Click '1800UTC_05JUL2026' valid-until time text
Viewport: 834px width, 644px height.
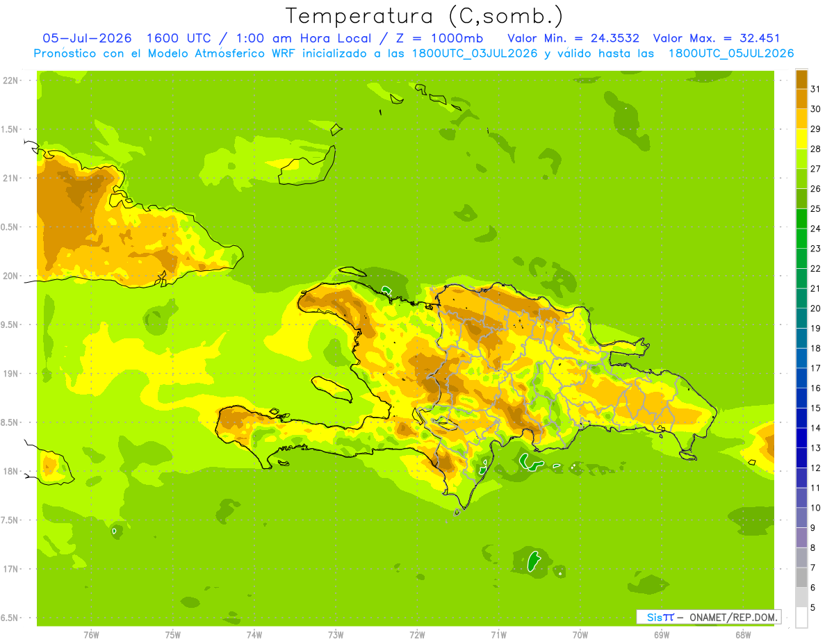tap(731, 53)
